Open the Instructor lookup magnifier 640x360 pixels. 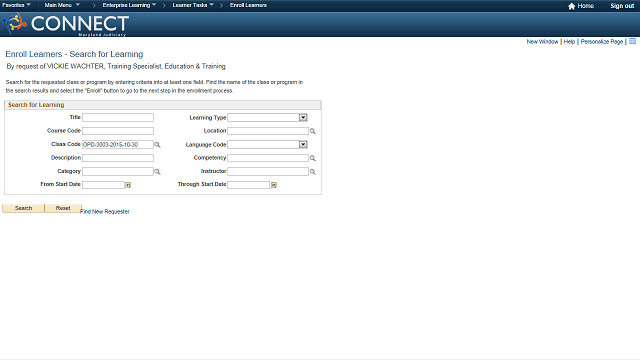click(x=313, y=172)
